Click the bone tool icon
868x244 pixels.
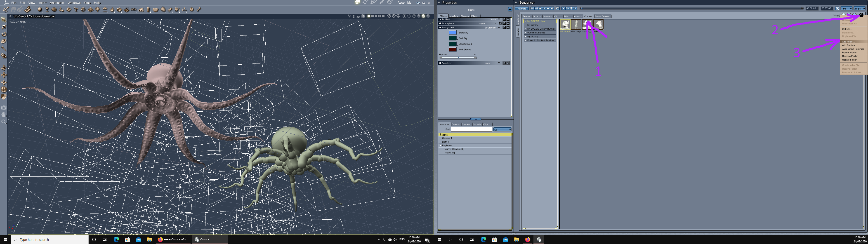199,9
